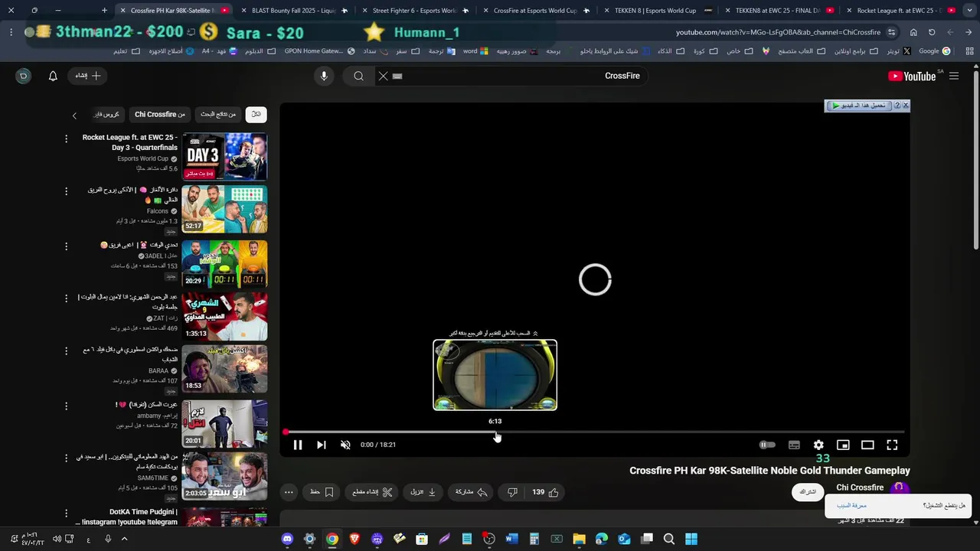Open the Google bookmark

coord(935,51)
